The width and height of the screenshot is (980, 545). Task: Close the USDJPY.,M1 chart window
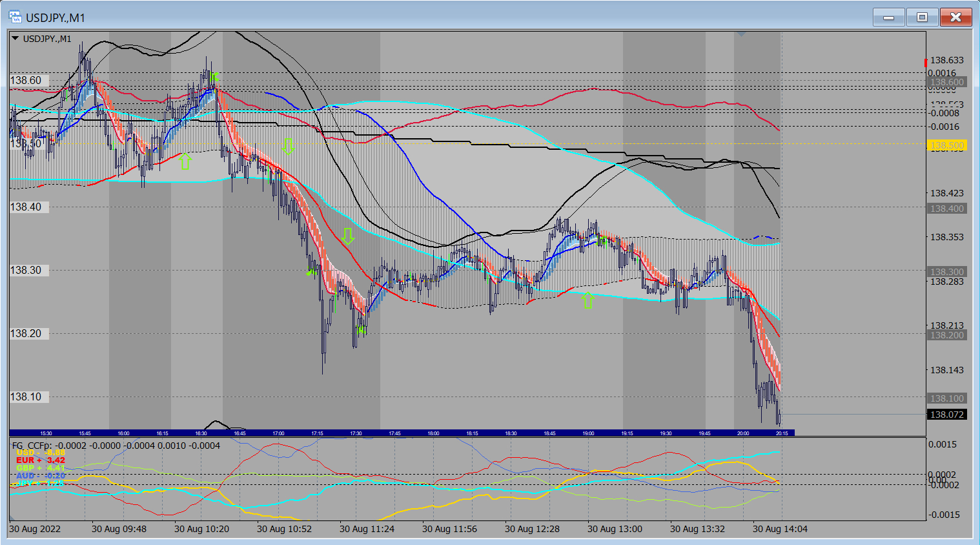click(955, 17)
